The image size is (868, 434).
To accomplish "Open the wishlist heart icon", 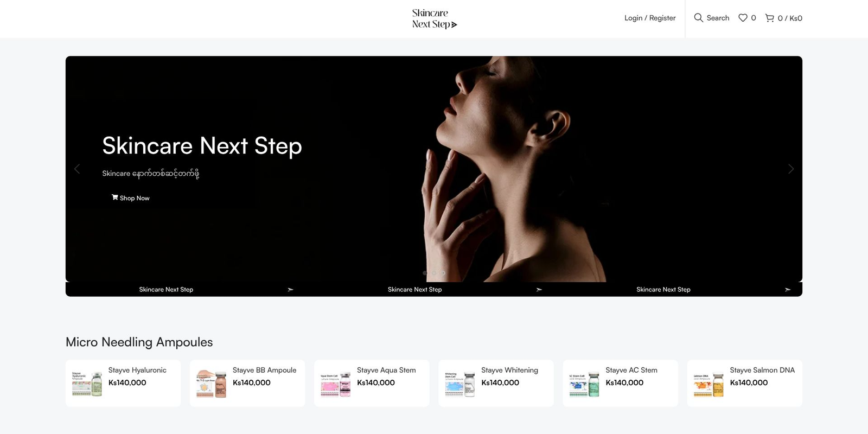I will pos(743,18).
